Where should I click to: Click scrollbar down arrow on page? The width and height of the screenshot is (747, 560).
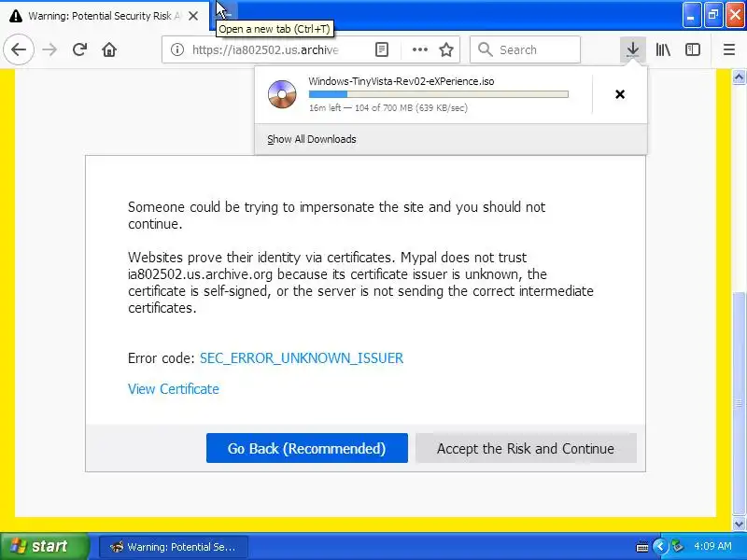pos(739,525)
